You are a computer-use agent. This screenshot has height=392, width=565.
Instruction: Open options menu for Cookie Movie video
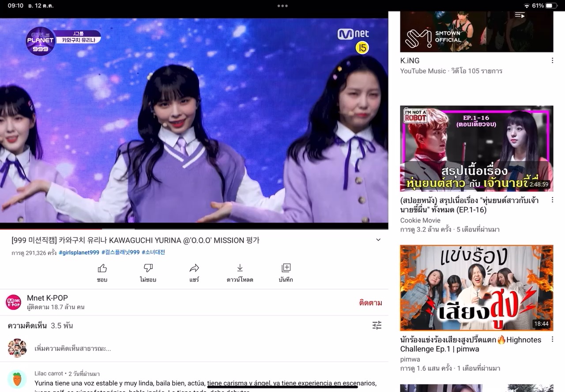552,200
